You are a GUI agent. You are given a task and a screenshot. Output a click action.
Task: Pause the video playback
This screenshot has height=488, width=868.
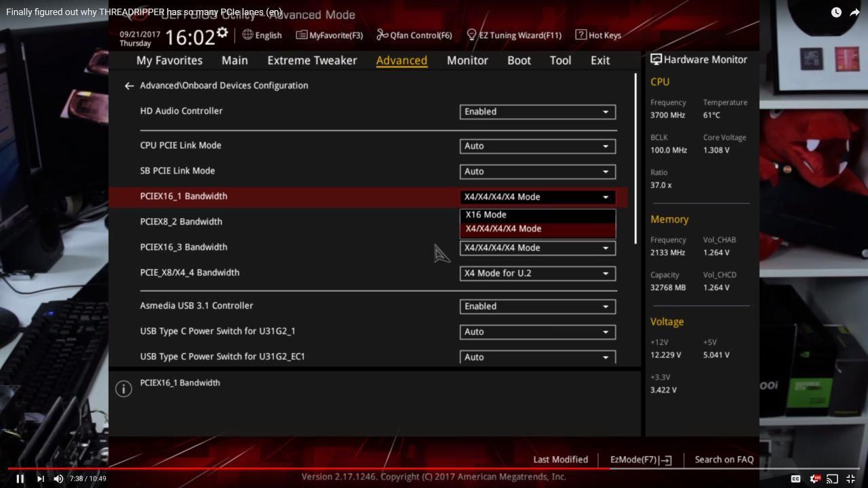pyautogui.click(x=20, y=479)
